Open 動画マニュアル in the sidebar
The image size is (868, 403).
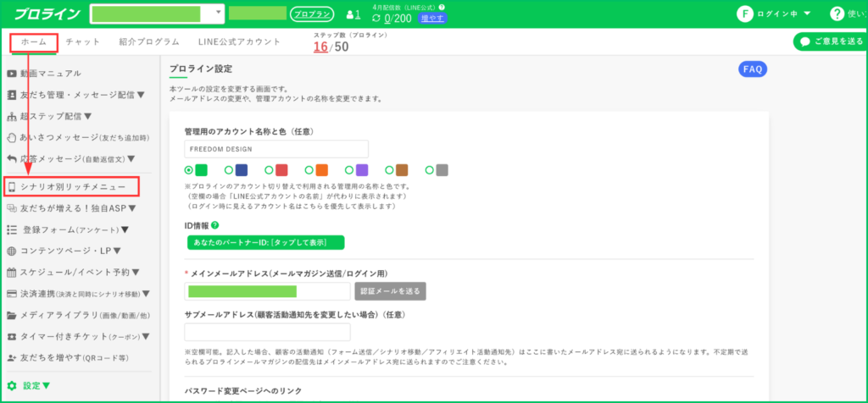[x=50, y=74]
